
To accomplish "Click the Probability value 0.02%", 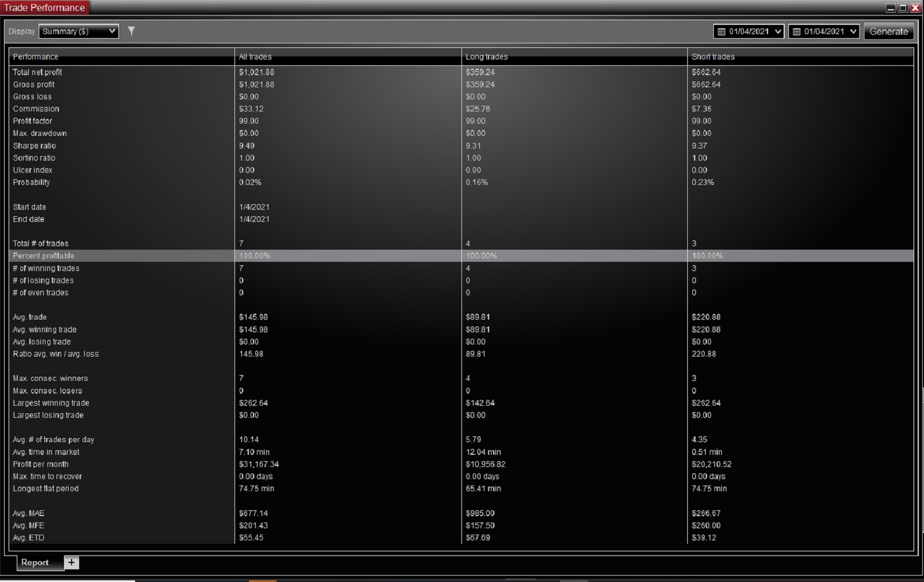I will [250, 182].
